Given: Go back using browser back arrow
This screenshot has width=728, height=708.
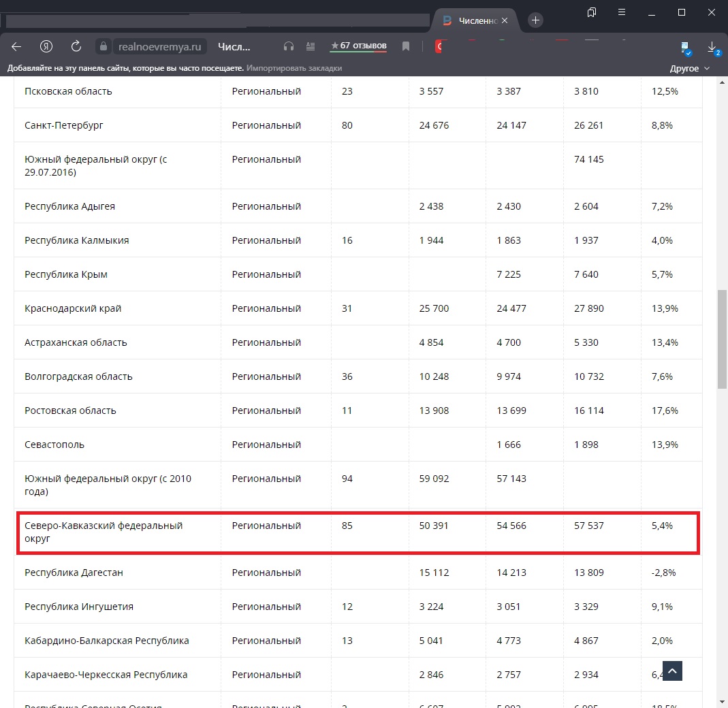Looking at the screenshot, I should (x=16, y=46).
